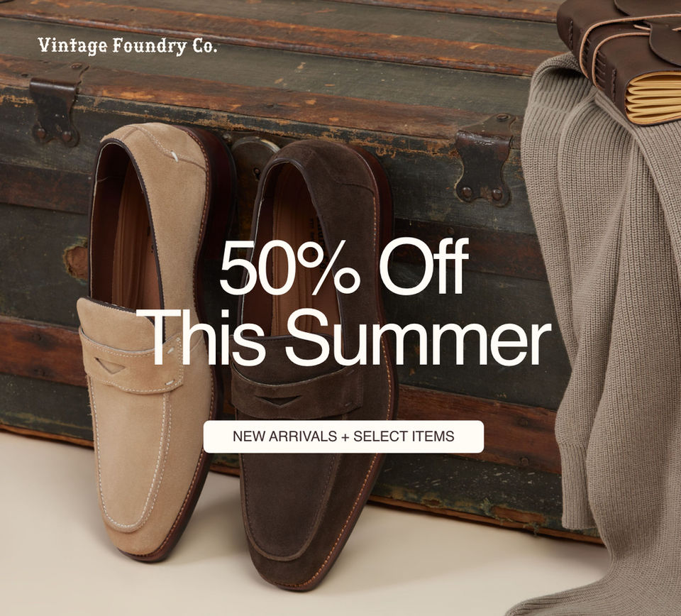
Task: Click the tan loafer penny strap cutout
Action: click(x=109, y=365)
